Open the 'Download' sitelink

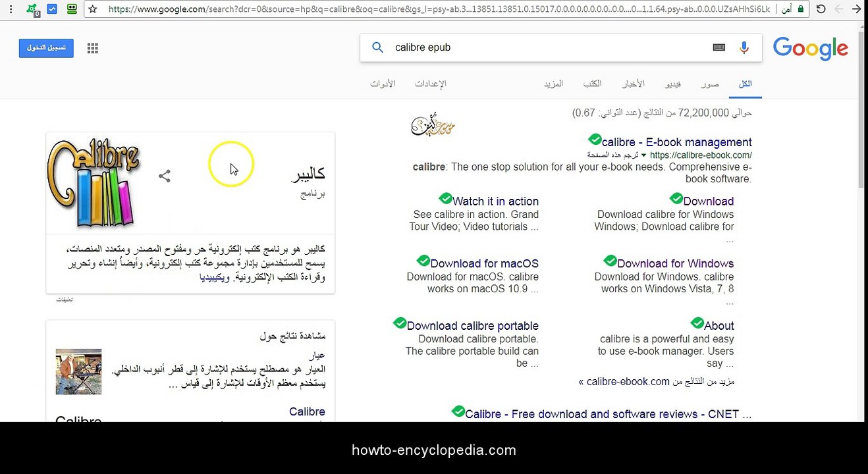[x=708, y=201]
